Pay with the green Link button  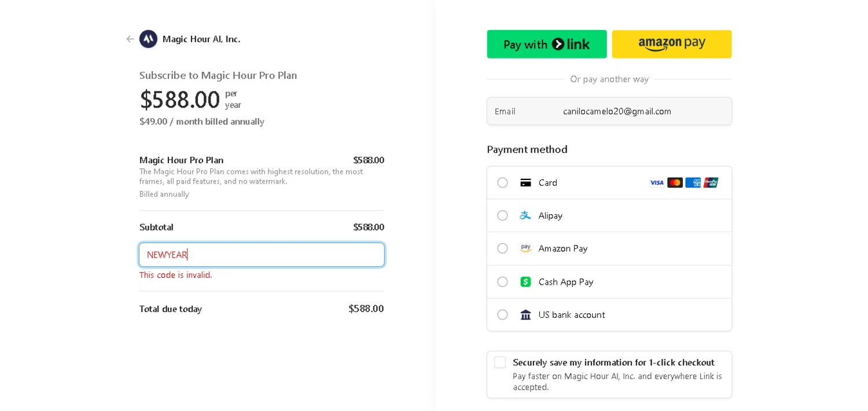click(547, 44)
